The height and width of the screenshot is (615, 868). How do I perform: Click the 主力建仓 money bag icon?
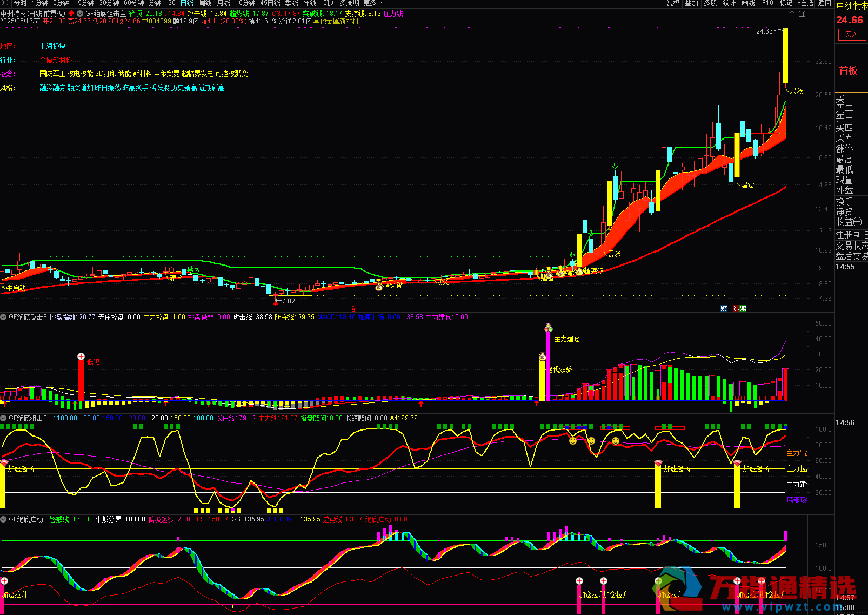coord(548,328)
